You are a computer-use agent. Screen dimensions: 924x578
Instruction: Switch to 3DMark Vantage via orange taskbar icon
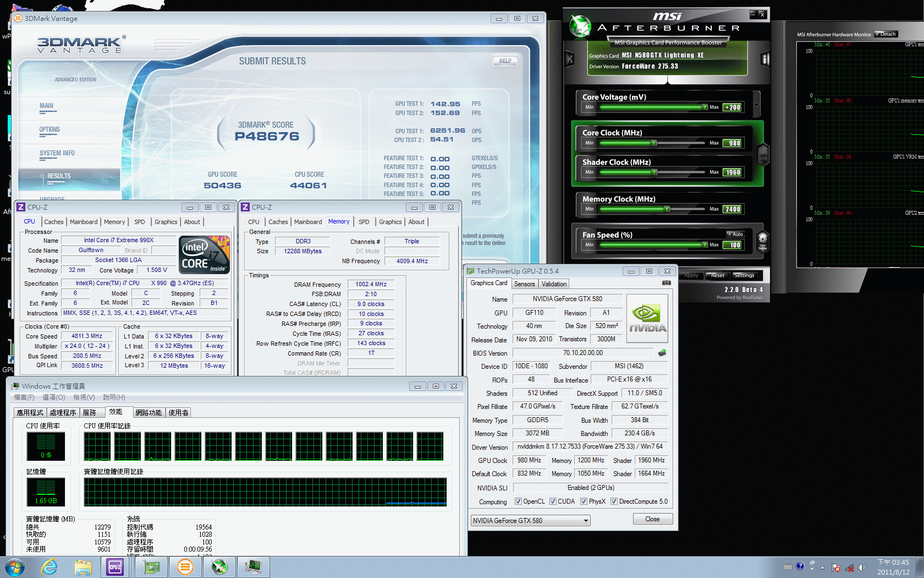pyautogui.click(x=185, y=567)
